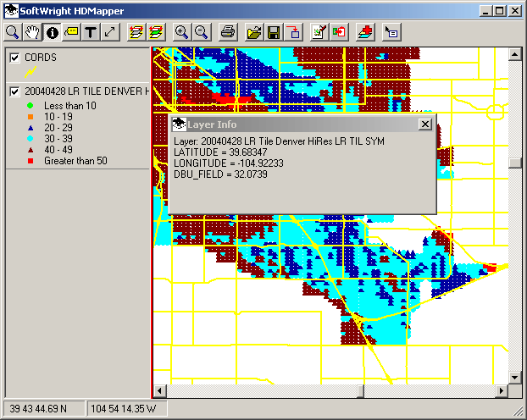Click the '20 - 29' legend label
Screen dimensions: 527x420
[x=58, y=128]
